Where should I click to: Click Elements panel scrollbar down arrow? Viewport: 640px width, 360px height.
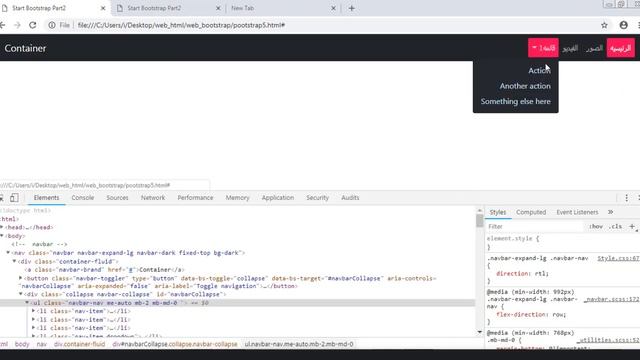(480, 332)
